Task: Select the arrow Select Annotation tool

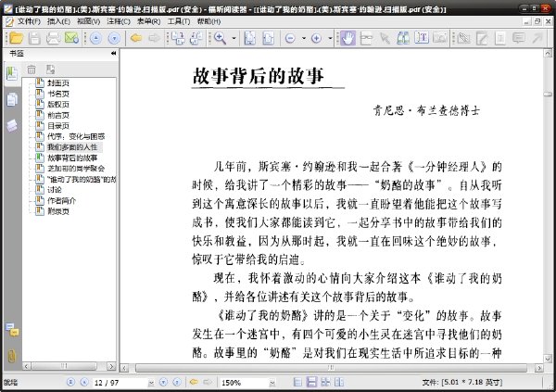Action: [x=385, y=38]
